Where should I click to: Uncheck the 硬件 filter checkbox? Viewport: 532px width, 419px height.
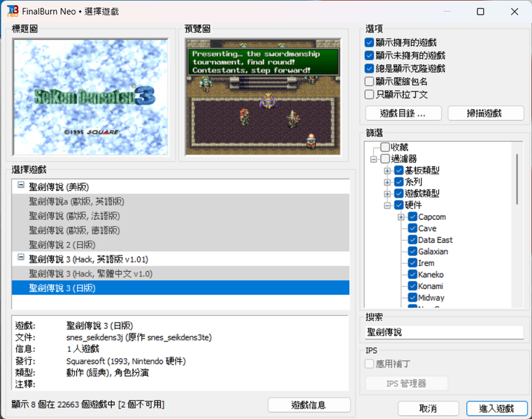point(399,205)
